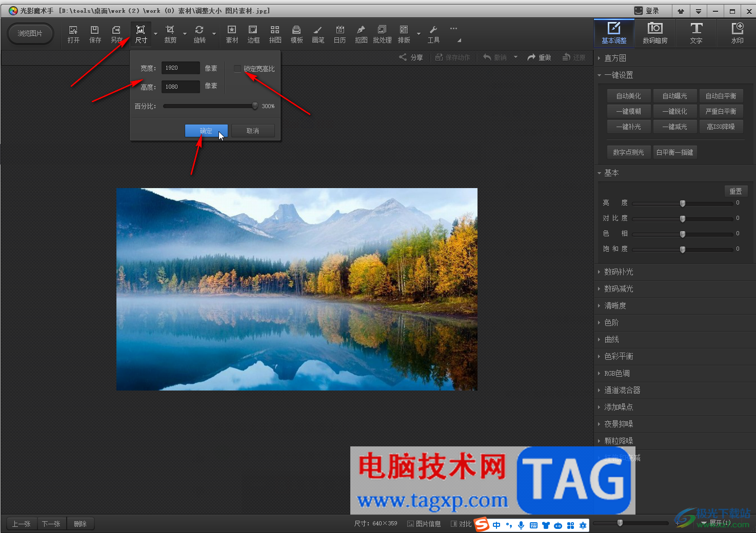Click the 确定 button in the size dialog
Viewport: 756px width, 533px height.
pyautogui.click(x=206, y=131)
